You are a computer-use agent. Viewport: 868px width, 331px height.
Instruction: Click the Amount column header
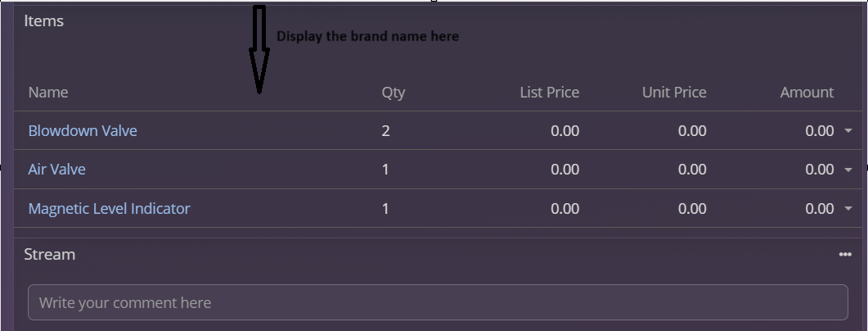pyautogui.click(x=807, y=93)
